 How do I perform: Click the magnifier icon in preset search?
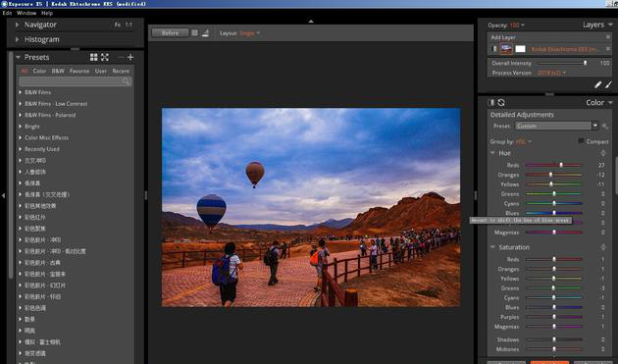(127, 81)
